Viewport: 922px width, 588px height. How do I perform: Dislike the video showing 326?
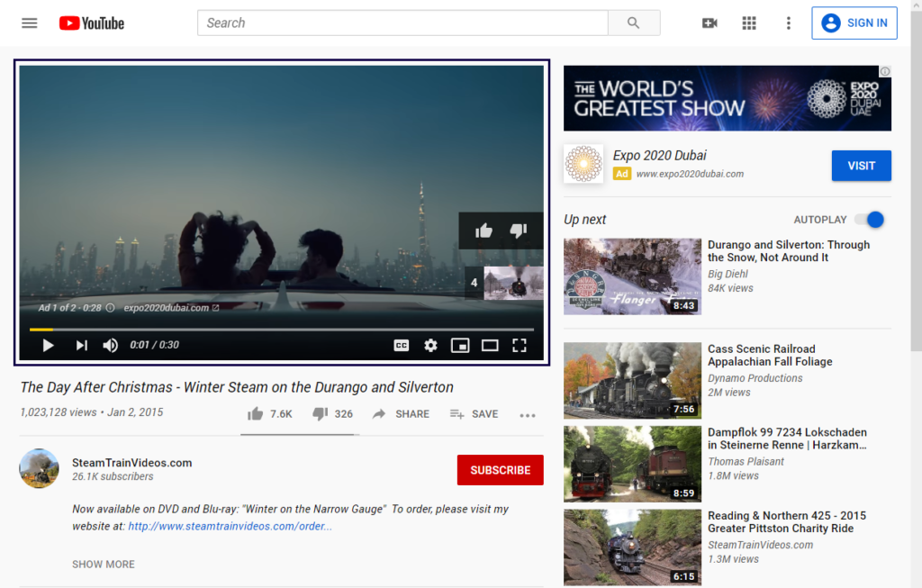tap(332, 414)
